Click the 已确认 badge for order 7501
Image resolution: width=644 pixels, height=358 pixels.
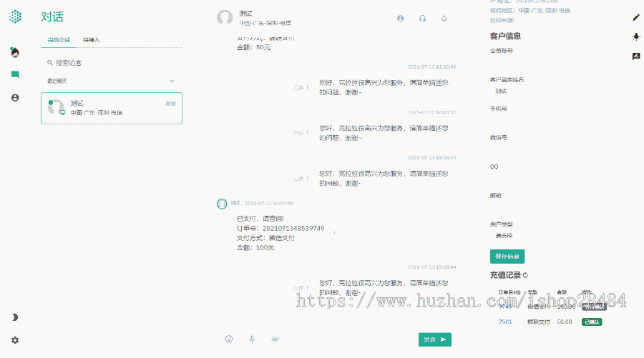(592, 322)
